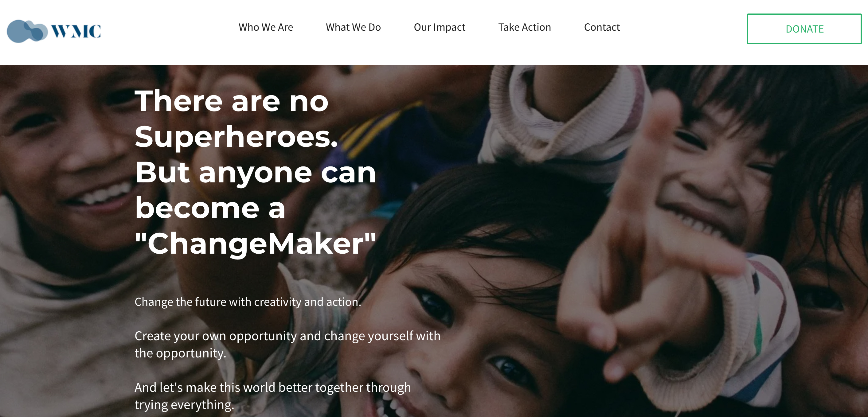This screenshot has width=868, height=417.
Task: Open the Contact page link
Action: 602,27
